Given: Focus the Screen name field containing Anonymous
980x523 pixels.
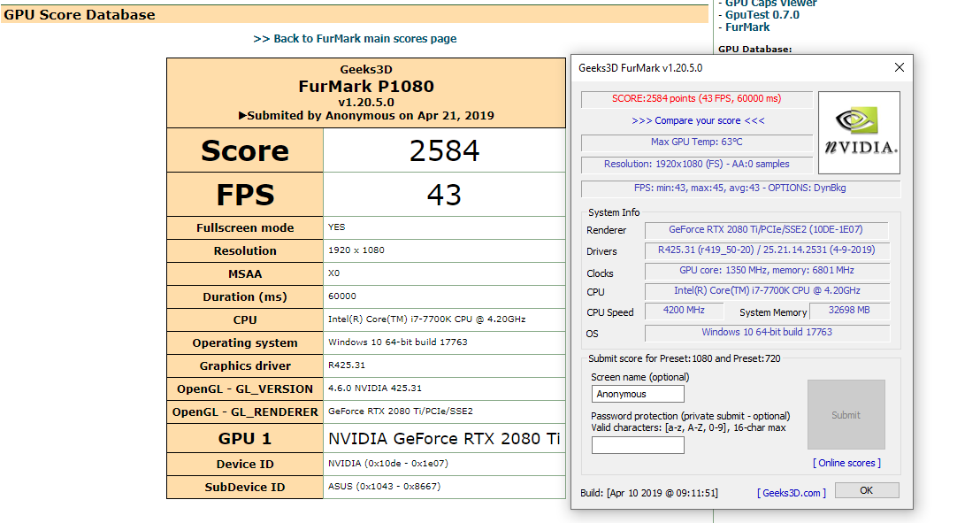Looking at the screenshot, I should (638, 394).
